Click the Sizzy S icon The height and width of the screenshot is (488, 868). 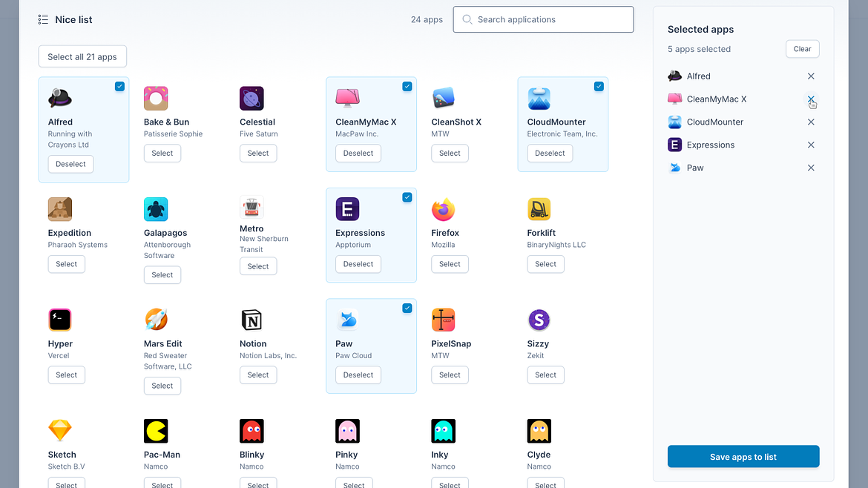pyautogui.click(x=539, y=320)
